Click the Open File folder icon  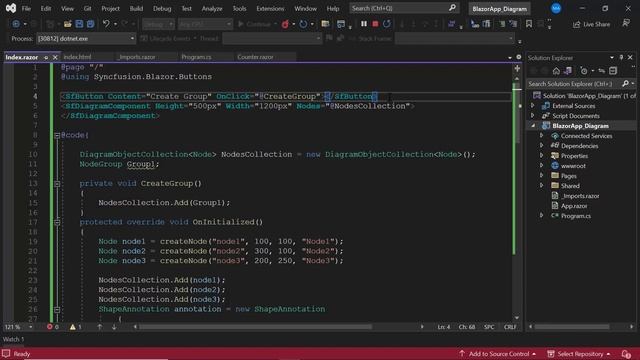pos(67,24)
